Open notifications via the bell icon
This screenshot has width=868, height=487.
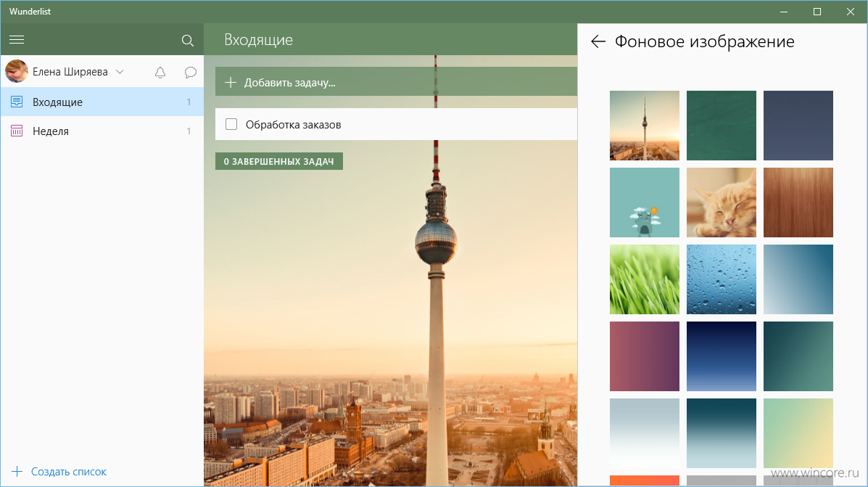tap(160, 72)
